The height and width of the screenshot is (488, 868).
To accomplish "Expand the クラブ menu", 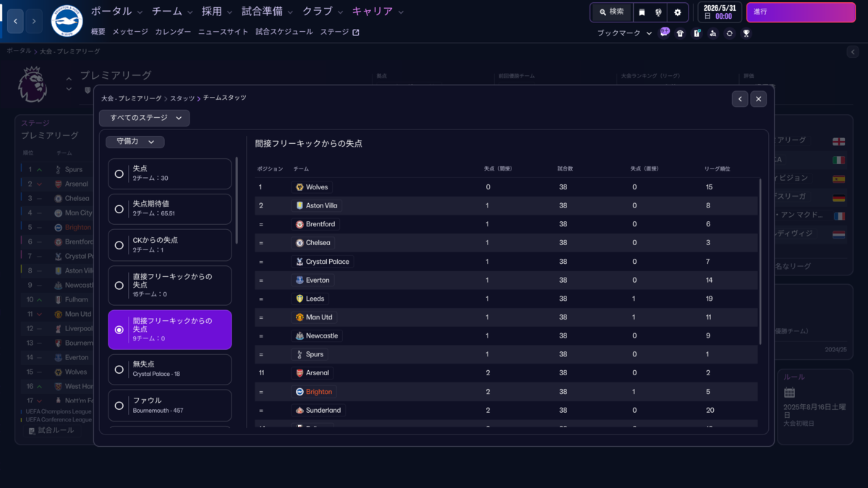I will tap(323, 12).
